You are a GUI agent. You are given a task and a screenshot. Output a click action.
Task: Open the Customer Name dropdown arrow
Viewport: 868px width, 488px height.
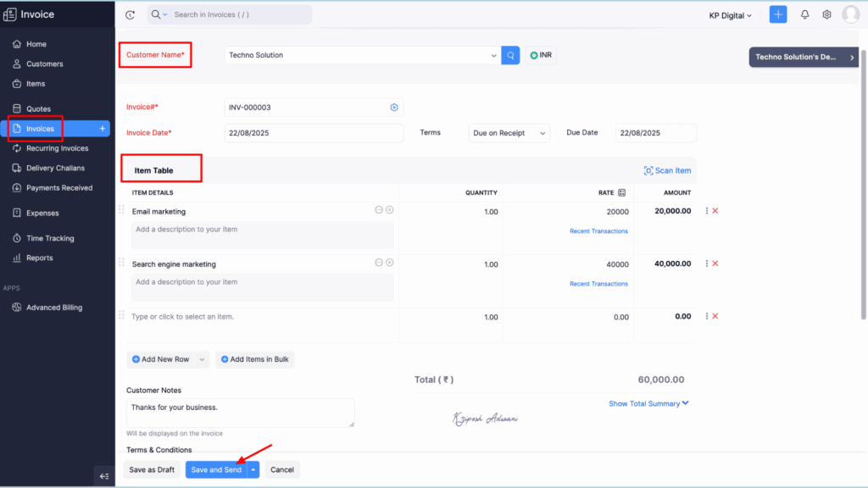click(494, 55)
